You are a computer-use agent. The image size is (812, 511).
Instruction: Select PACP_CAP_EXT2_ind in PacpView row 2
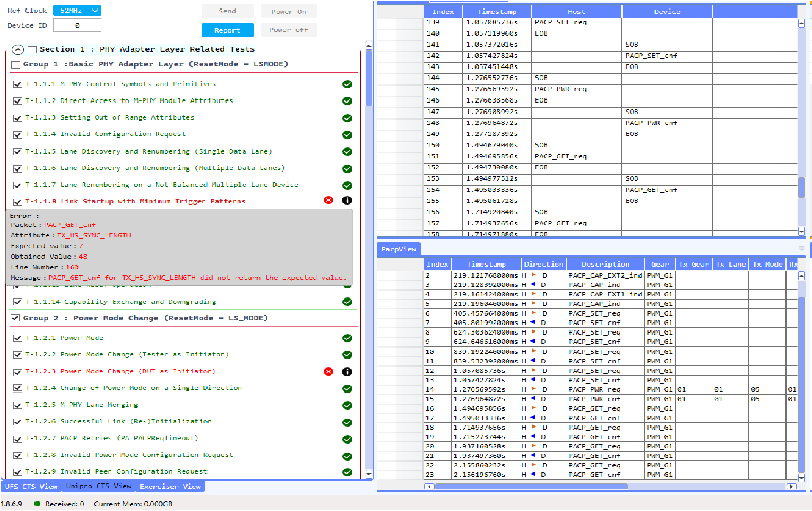(605, 275)
